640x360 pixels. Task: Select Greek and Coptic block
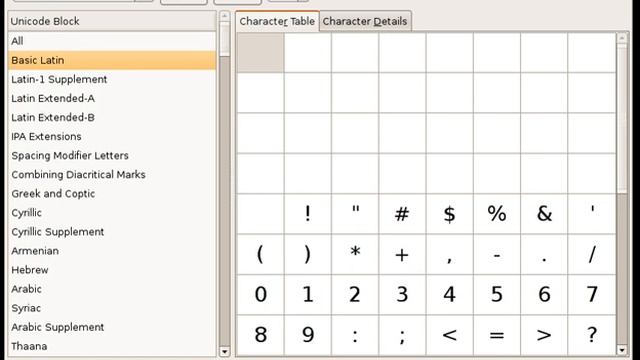112,193
